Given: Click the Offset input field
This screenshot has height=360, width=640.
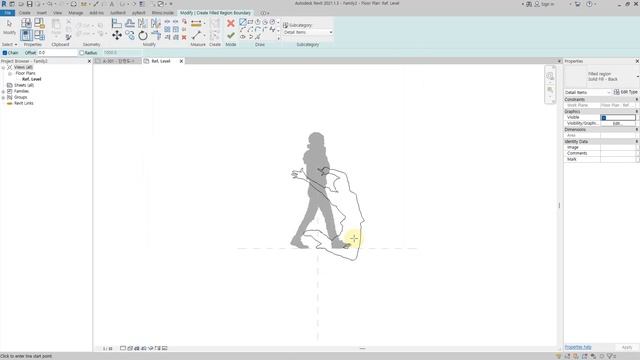Looking at the screenshot, I should 57,53.
